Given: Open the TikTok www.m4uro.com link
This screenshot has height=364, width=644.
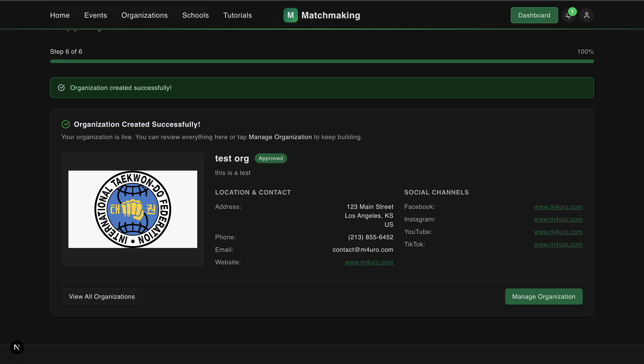Looking at the screenshot, I should coord(558,244).
